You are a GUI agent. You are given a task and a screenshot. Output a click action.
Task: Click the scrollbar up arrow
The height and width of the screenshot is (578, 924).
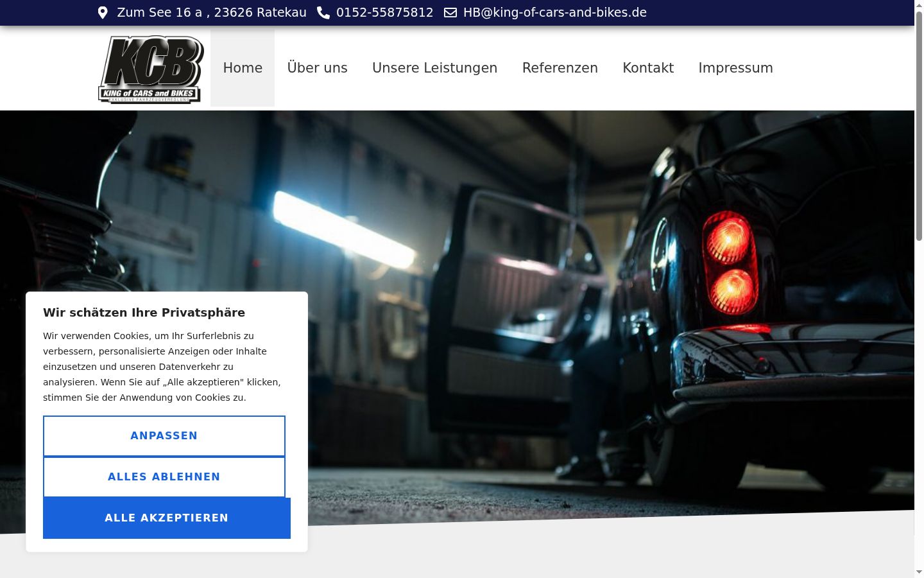[919, 5]
